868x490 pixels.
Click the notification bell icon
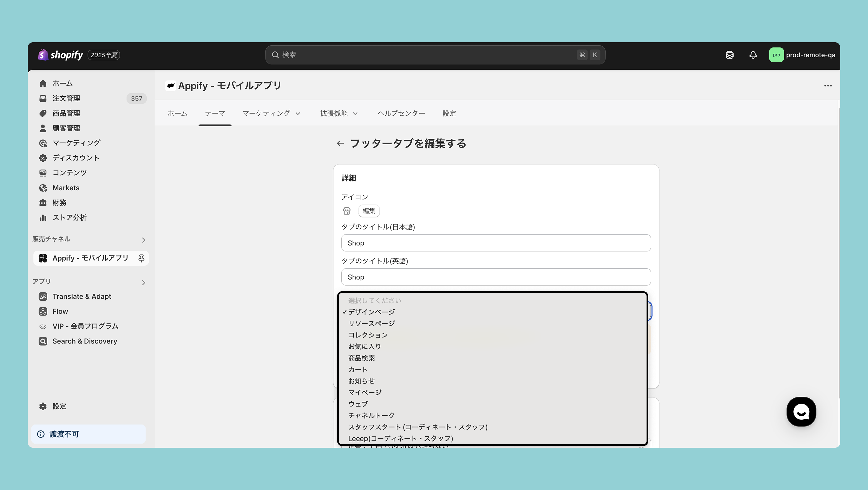[x=753, y=55]
